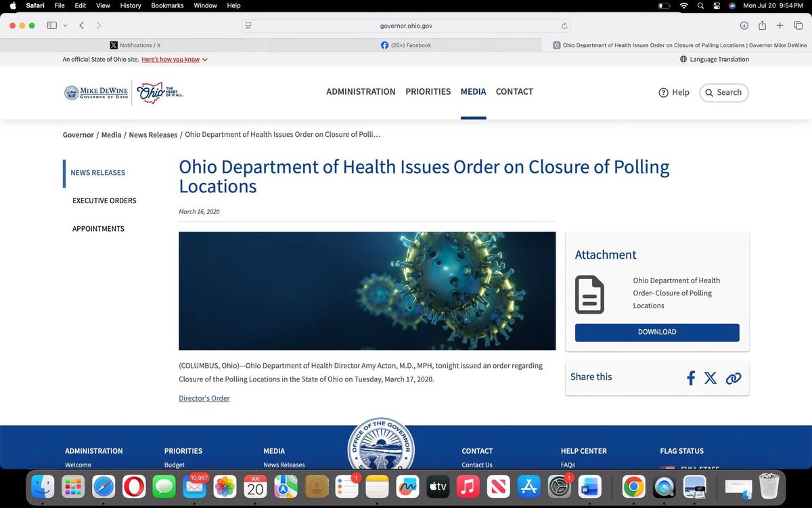Open Launchpad in the Dock
812x508 pixels.
(72, 486)
